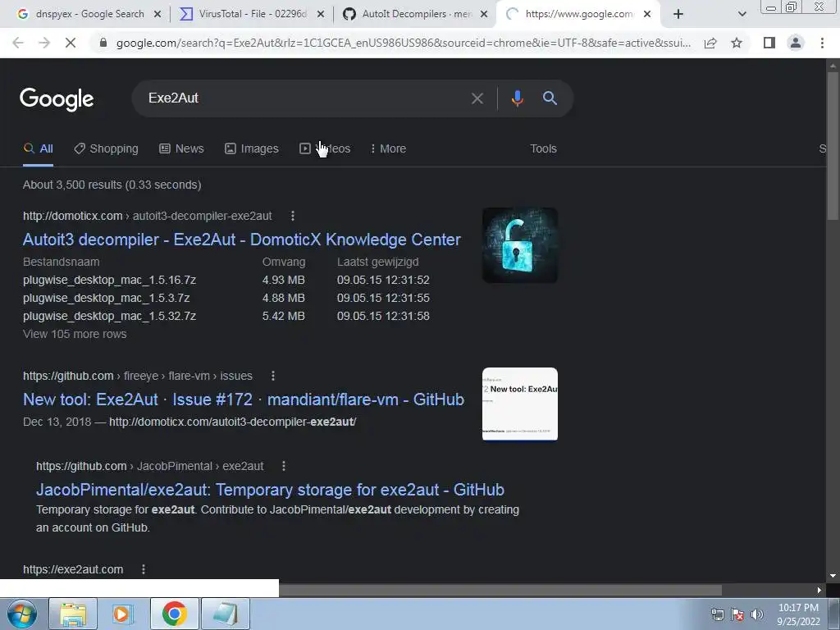The image size is (840, 630).
Task: Open options for exe2aut.com result
Action: [144, 569]
